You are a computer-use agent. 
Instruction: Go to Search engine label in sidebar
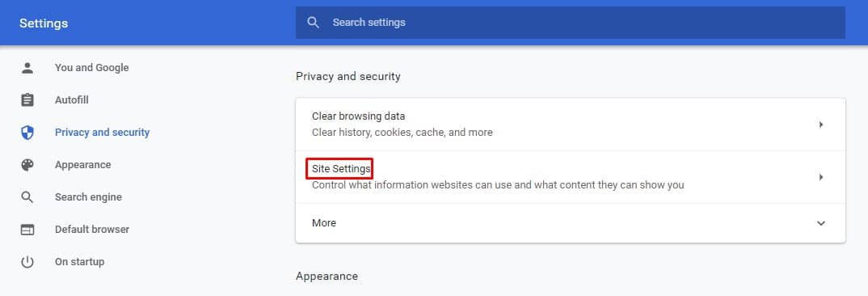(x=88, y=197)
